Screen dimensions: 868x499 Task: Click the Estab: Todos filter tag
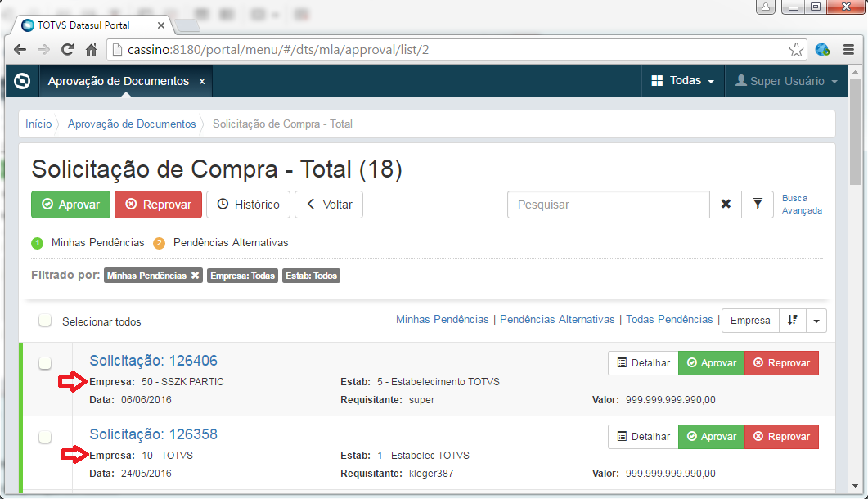pyautogui.click(x=311, y=276)
